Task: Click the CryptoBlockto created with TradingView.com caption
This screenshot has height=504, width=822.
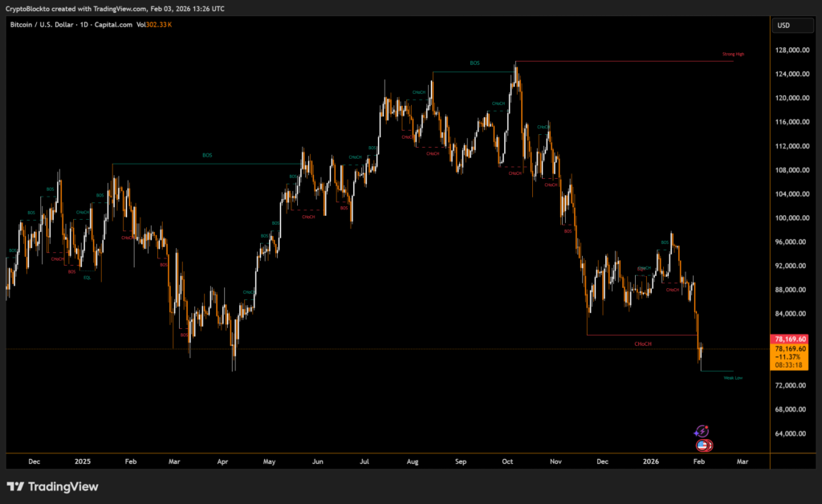Action: [x=116, y=8]
